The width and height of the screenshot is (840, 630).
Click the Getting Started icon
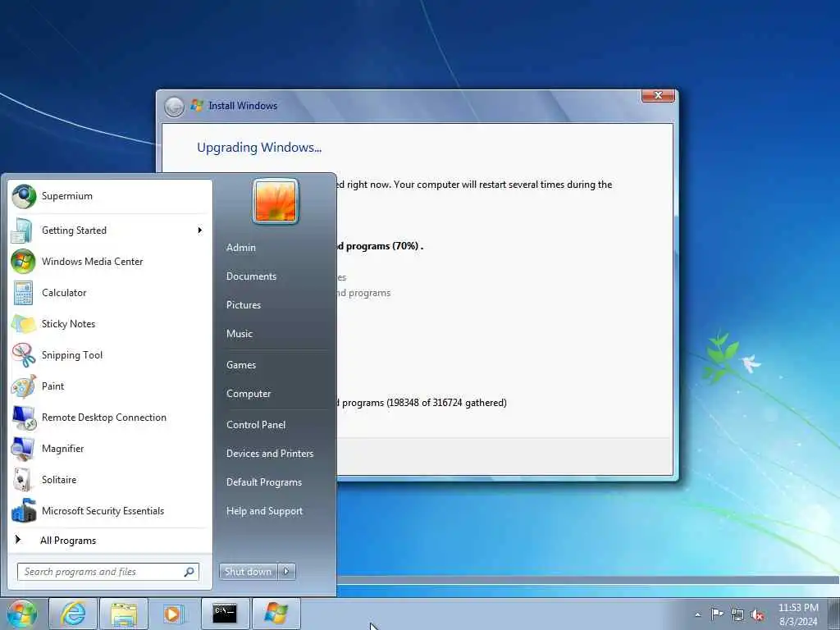22,231
